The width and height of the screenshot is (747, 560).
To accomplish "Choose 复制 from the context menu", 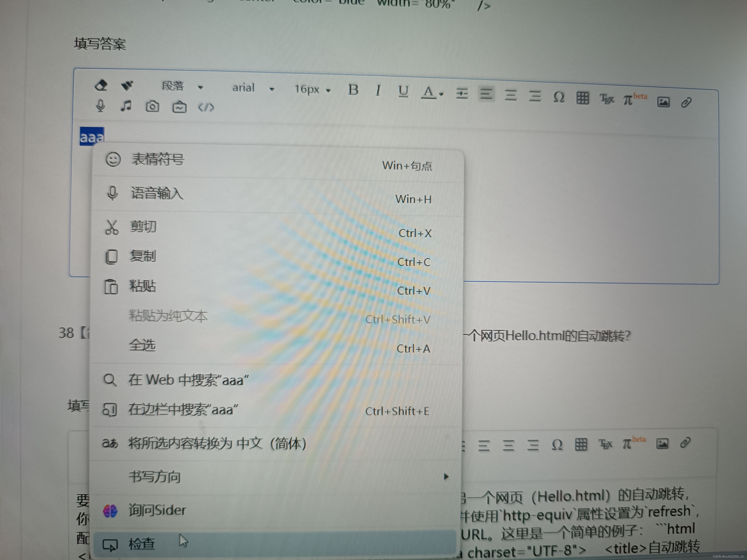I will (x=143, y=256).
